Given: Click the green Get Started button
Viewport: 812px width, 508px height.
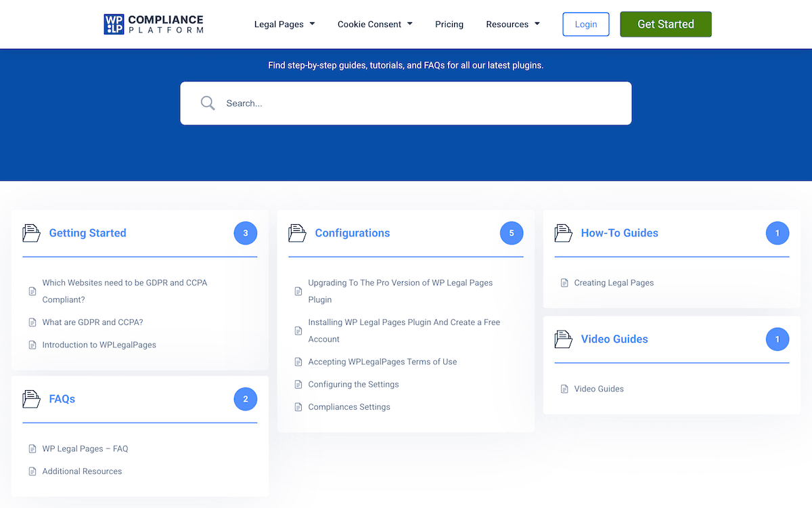Looking at the screenshot, I should [666, 24].
